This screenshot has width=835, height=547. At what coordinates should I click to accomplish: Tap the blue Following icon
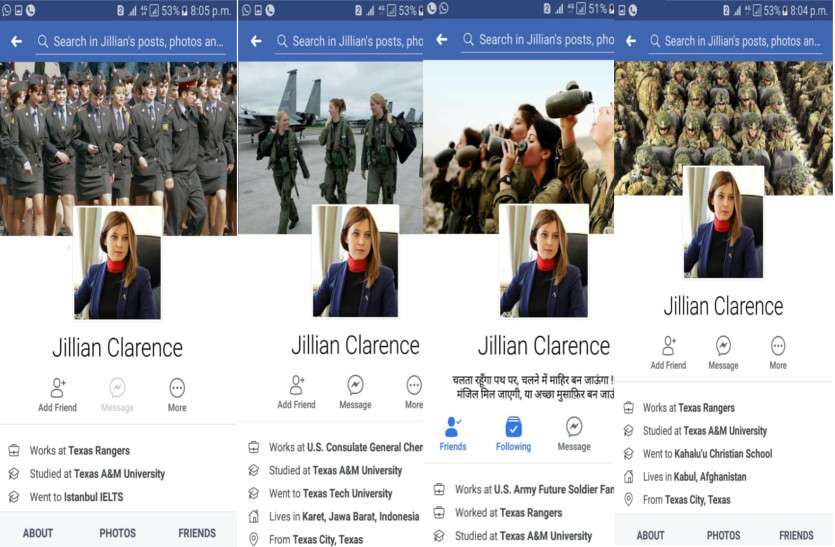[513, 427]
